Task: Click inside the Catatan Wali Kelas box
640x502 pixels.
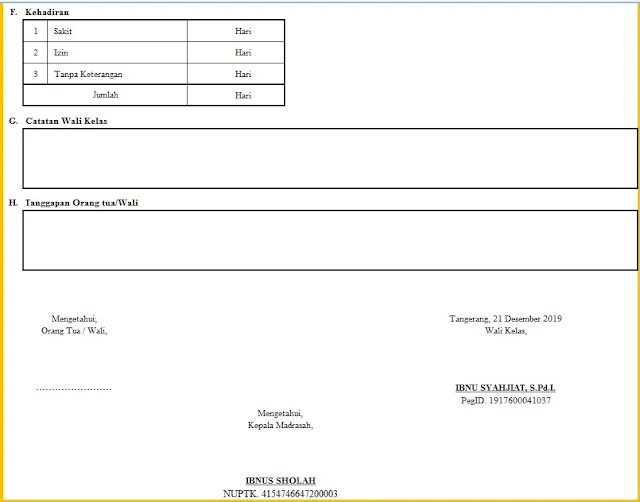Action: click(330, 158)
